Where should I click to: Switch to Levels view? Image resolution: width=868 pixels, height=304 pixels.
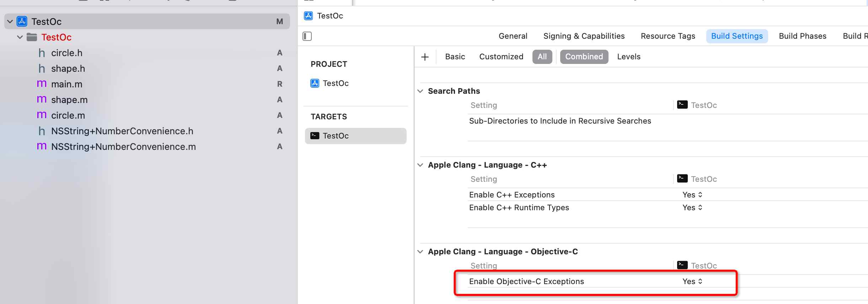point(628,57)
